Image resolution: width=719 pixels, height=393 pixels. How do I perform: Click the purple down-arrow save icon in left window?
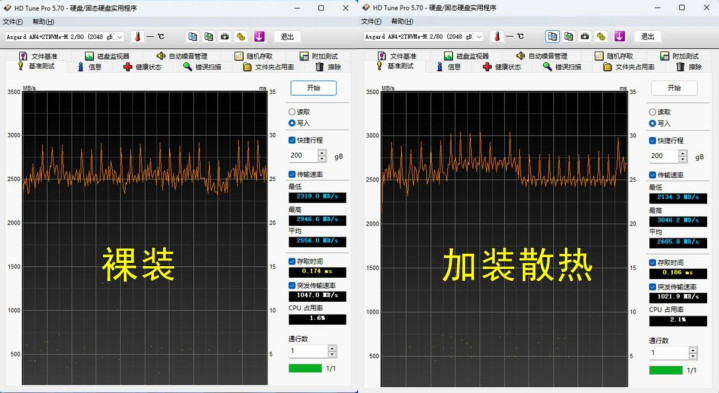[259, 37]
